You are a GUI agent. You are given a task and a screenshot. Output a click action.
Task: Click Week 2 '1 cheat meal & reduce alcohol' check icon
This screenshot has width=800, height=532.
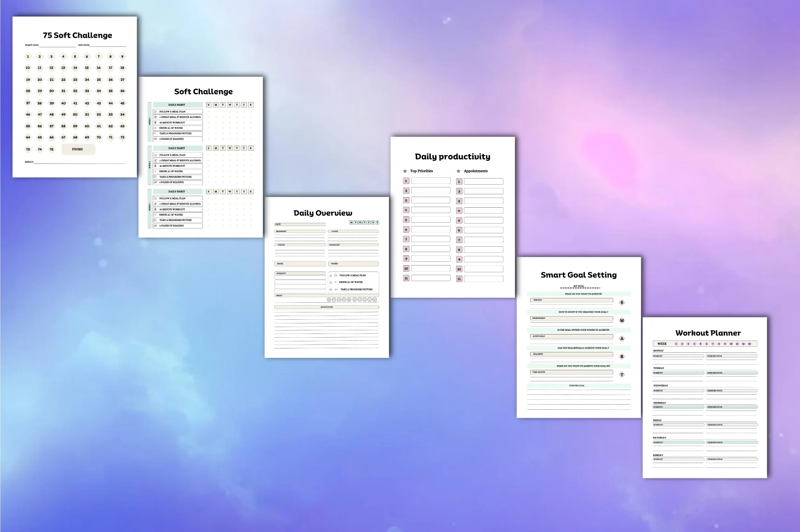pos(155,160)
